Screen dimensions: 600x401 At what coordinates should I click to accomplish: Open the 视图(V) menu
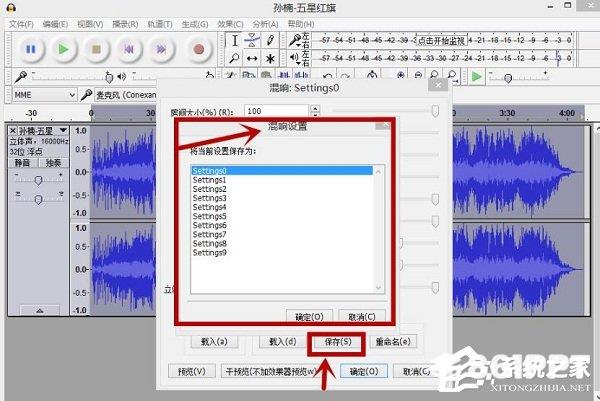tap(90, 24)
